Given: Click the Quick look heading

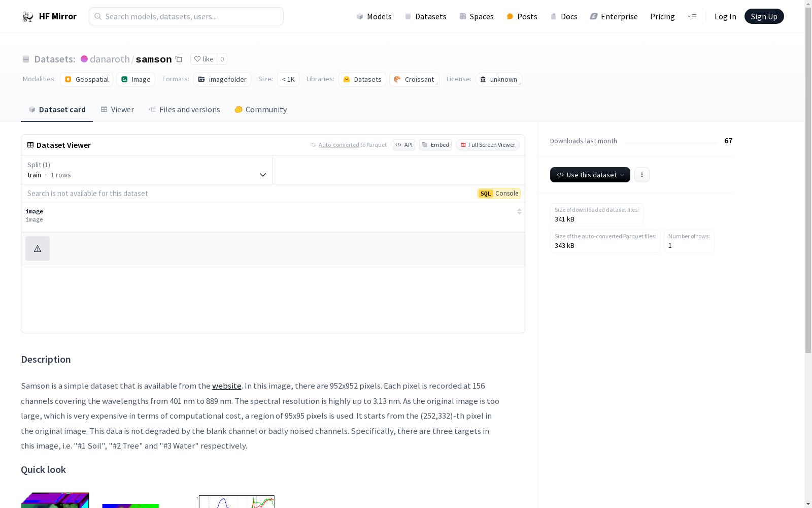Looking at the screenshot, I should pyautogui.click(x=43, y=470).
